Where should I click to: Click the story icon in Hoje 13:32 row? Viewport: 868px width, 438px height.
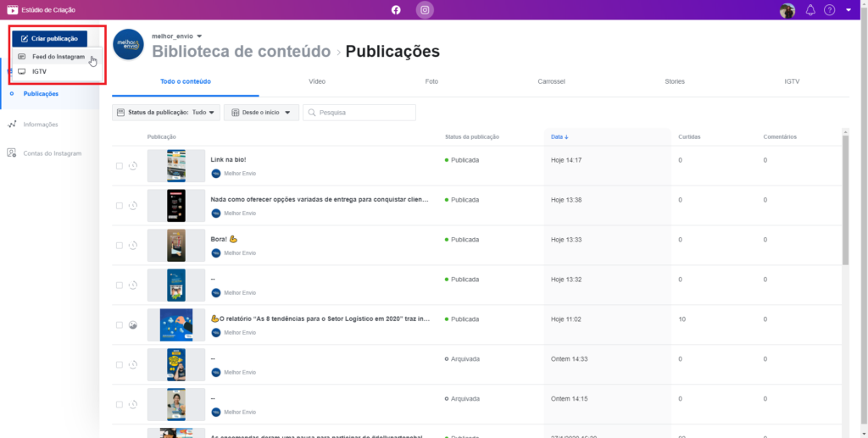point(133,286)
